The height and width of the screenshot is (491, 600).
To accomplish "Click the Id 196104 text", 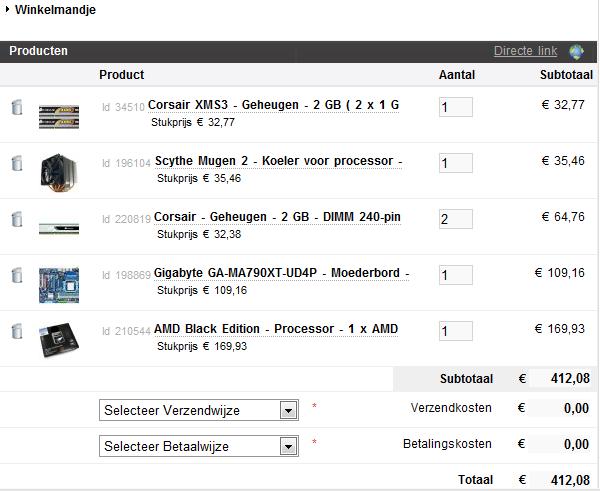I will click(x=126, y=163).
